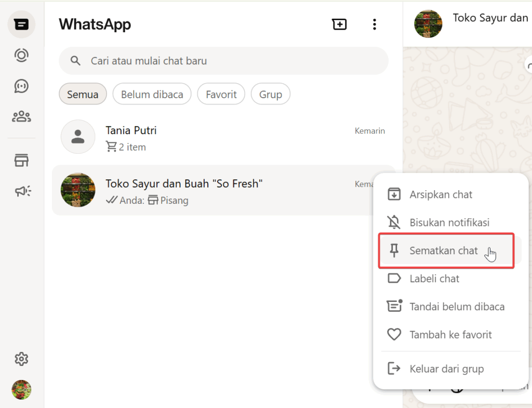Switch to the Grup filter

[x=270, y=94]
